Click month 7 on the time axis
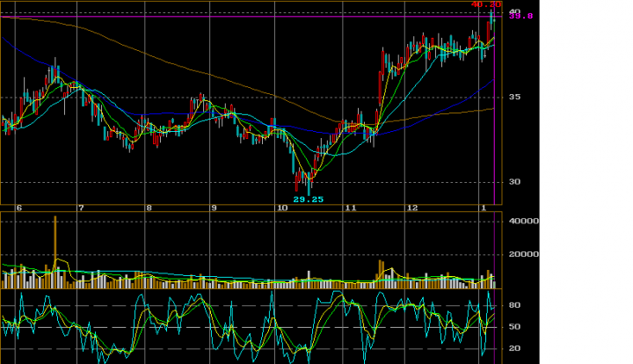This screenshot has height=364, width=633. coord(81,207)
